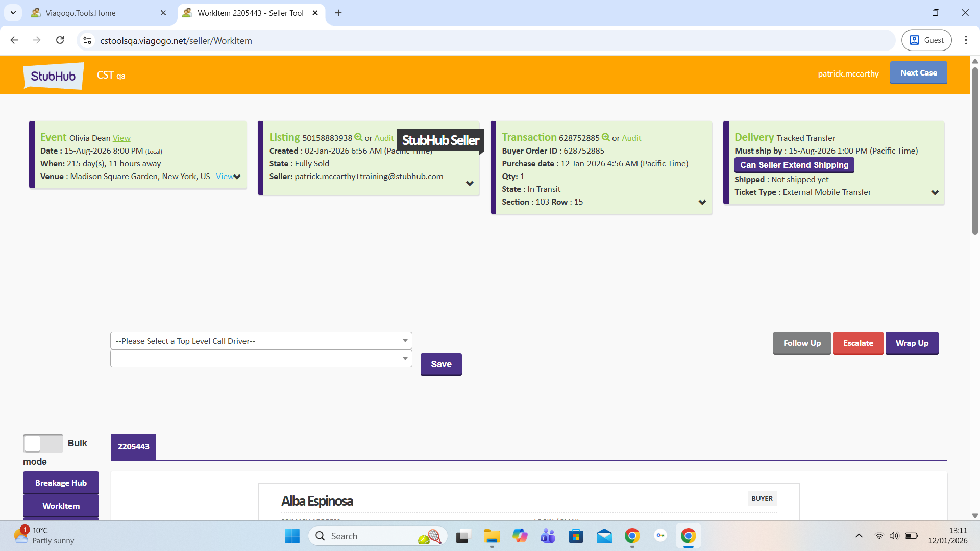
Task: Click the StubHub logo in header
Action: coord(53,76)
